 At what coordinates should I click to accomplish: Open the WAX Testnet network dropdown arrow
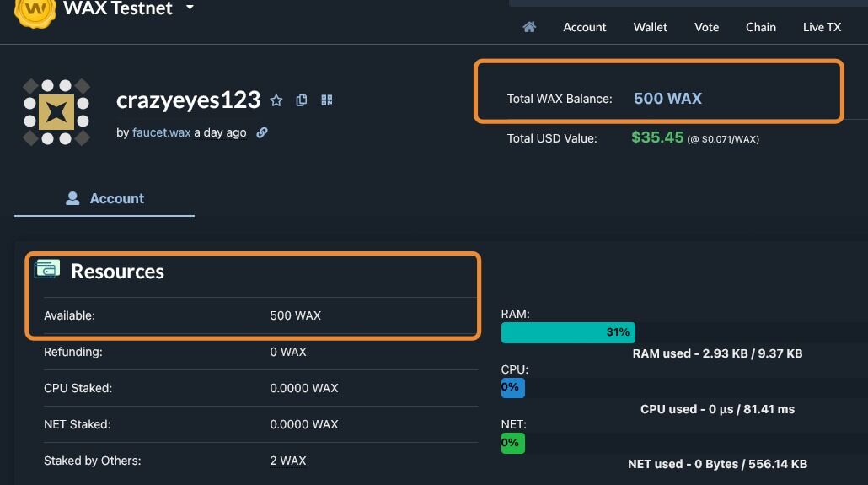[x=190, y=8]
